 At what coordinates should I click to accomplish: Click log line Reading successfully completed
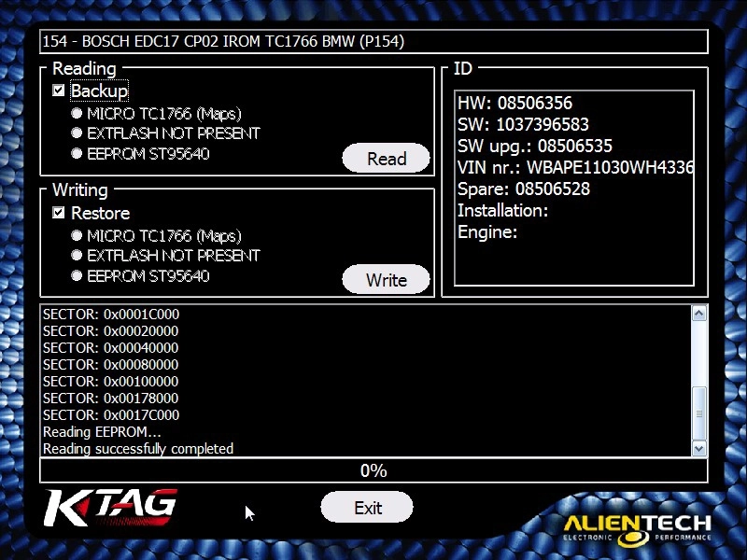coord(138,449)
